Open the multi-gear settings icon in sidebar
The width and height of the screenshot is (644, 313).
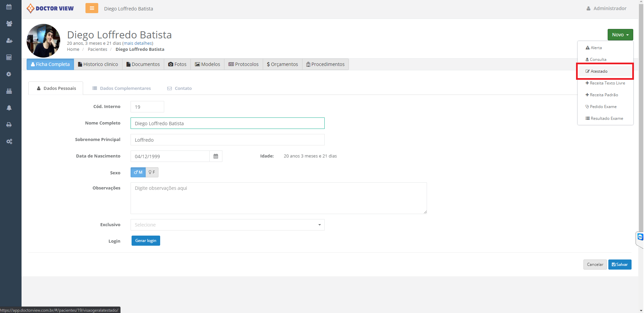(9, 142)
